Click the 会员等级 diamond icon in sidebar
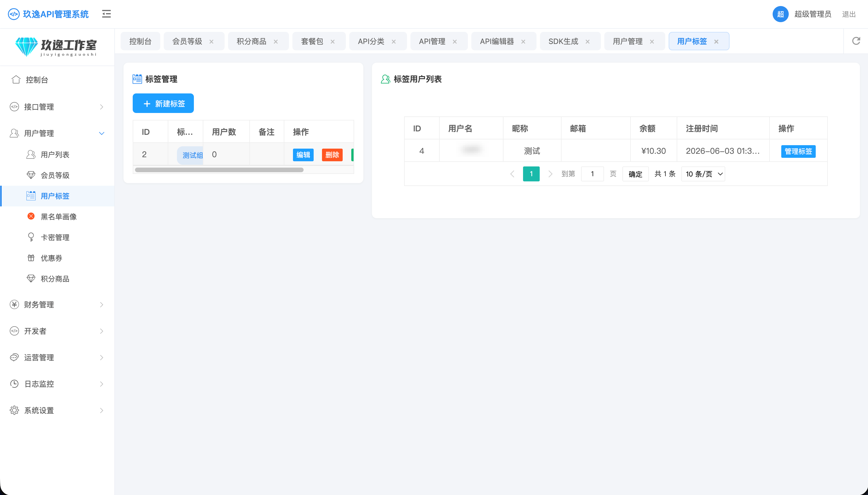 click(31, 175)
